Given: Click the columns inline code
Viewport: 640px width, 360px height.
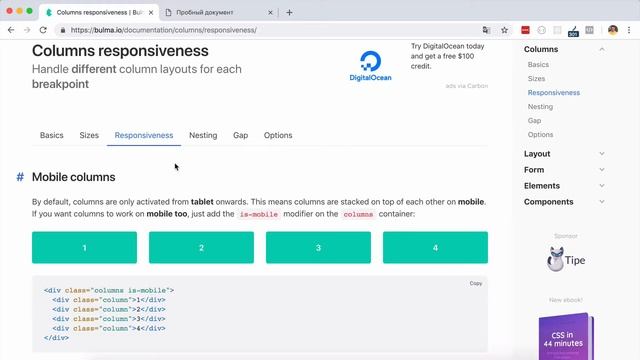Looking at the screenshot, I should 358,214.
